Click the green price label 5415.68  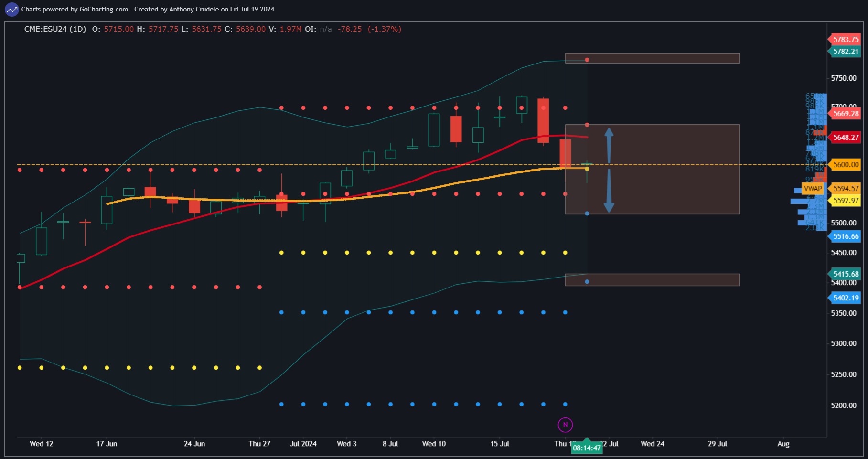[x=845, y=274]
